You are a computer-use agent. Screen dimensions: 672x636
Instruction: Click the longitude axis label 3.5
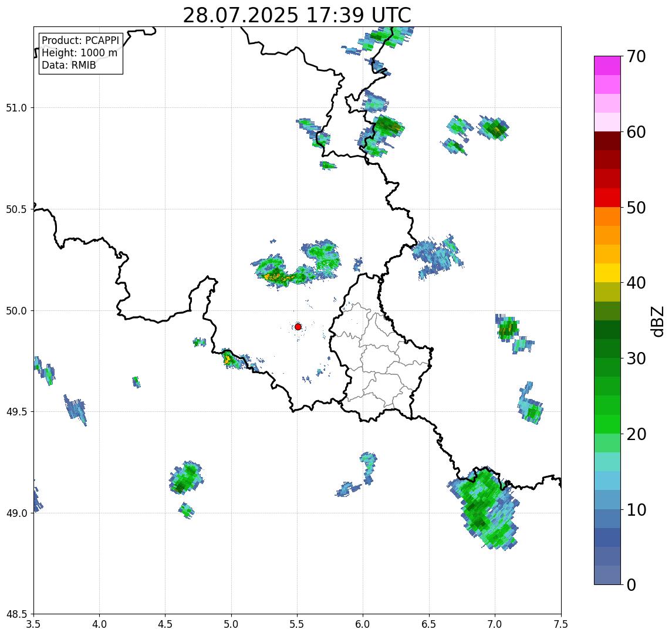(x=33, y=624)
